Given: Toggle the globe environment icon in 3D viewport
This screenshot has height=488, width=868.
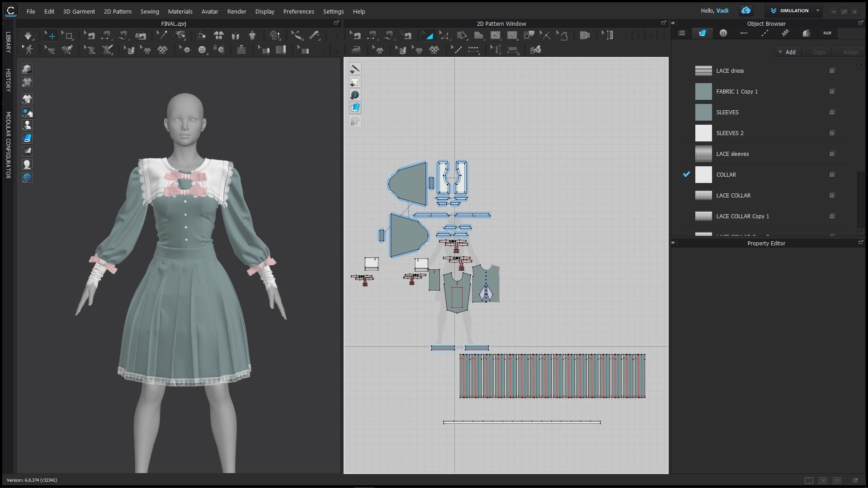Looking at the screenshot, I should point(27,177).
